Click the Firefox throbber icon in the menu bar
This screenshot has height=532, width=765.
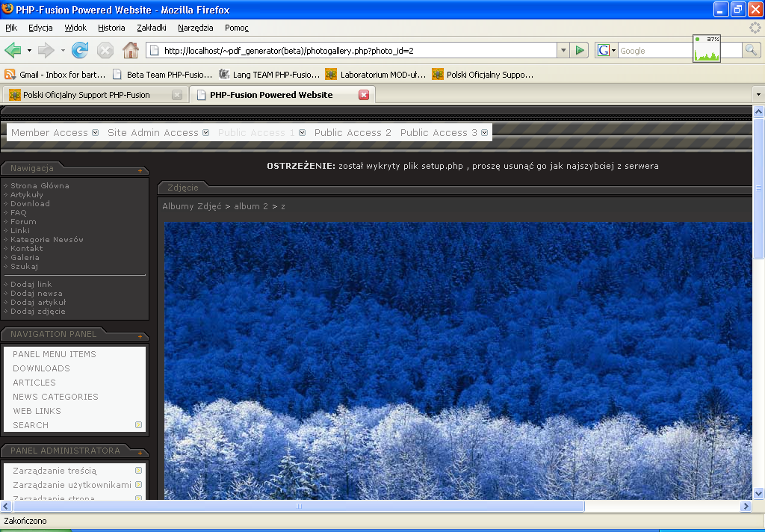(x=756, y=28)
